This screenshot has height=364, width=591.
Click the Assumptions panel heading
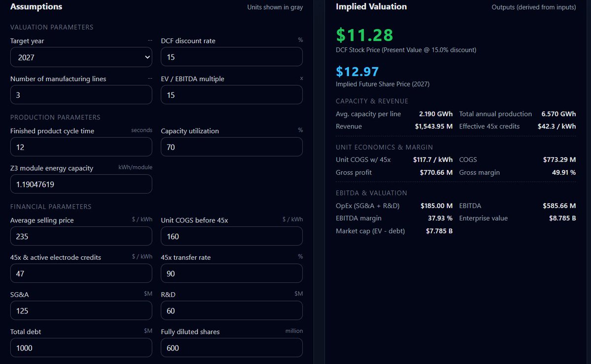pyautogui.click(x=36, y=7)
